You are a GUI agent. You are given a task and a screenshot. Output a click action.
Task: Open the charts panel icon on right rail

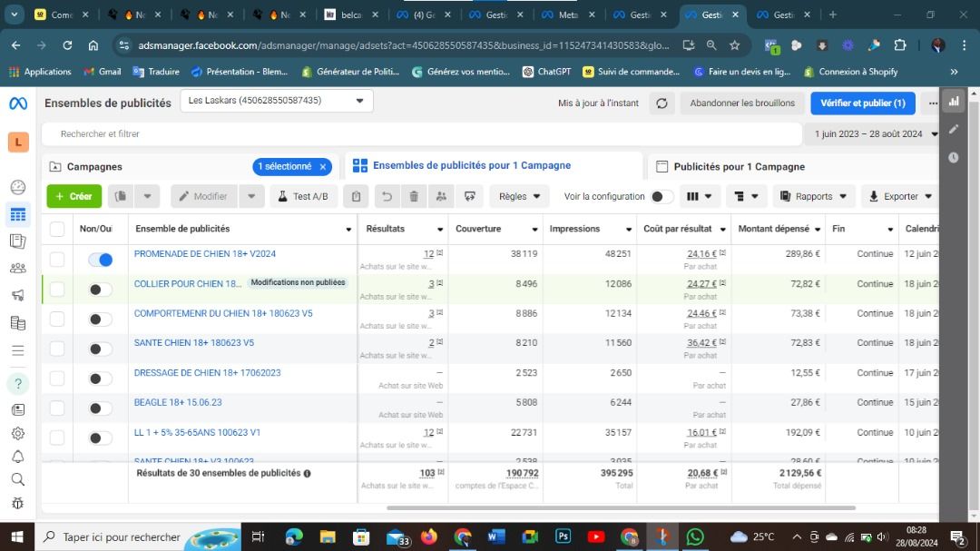click(x=954, y=102)
